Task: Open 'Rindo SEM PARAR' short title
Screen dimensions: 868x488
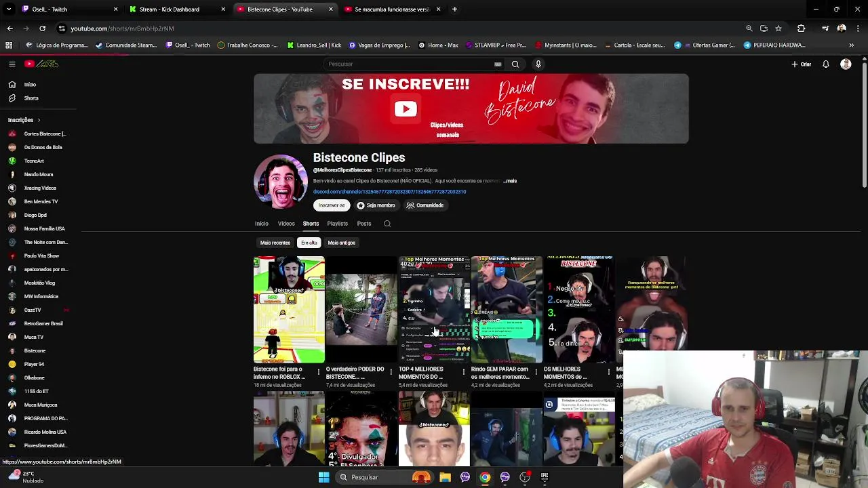Action: pyautogui.click(x=500, y=373)
